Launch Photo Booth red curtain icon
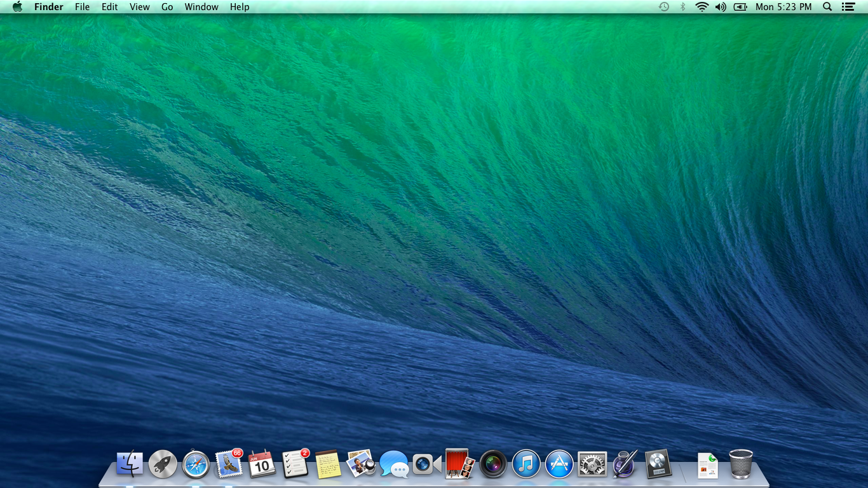Image resolution: width=868 pixels, height=488 pixels. coord(460,464)
